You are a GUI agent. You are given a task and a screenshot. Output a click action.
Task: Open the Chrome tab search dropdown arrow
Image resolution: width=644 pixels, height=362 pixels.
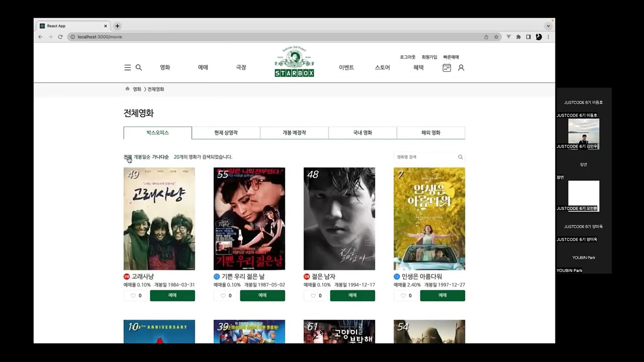[548, 26]
